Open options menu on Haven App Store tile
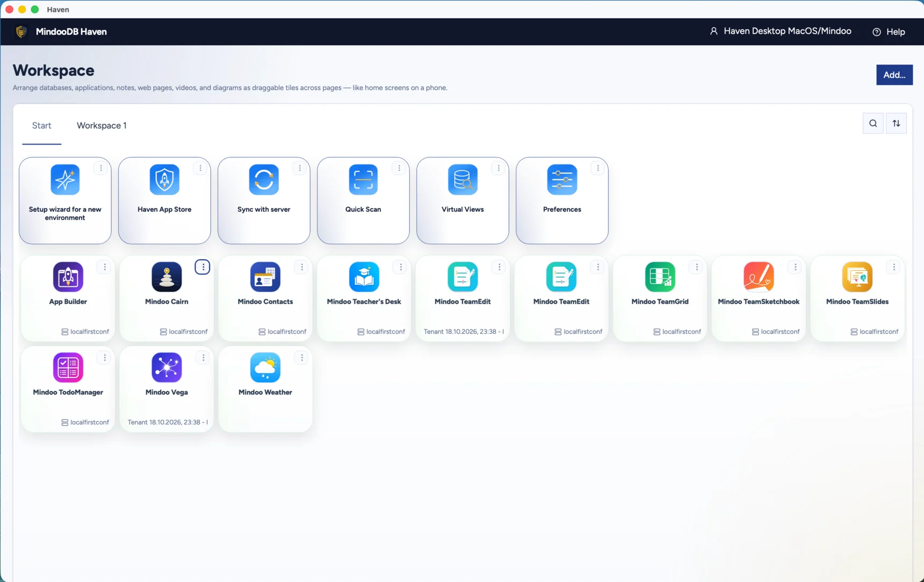 (x=200, y=168)
